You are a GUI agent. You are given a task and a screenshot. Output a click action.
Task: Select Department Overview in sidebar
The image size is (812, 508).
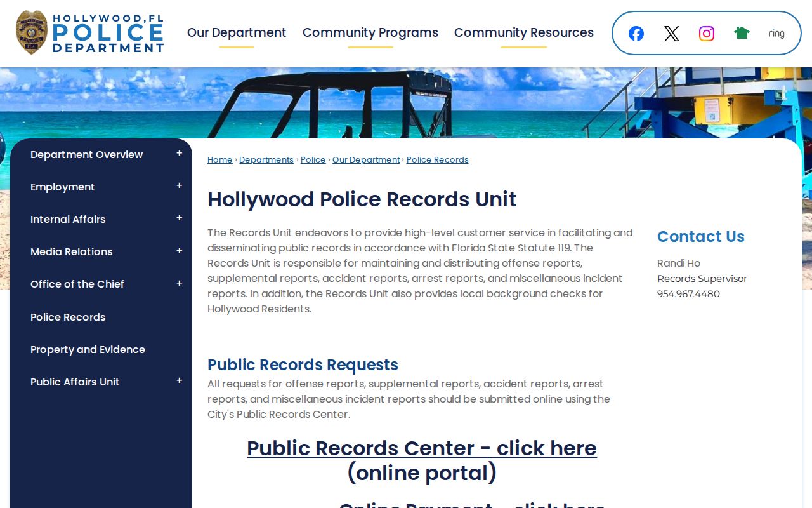pos(86,155)
